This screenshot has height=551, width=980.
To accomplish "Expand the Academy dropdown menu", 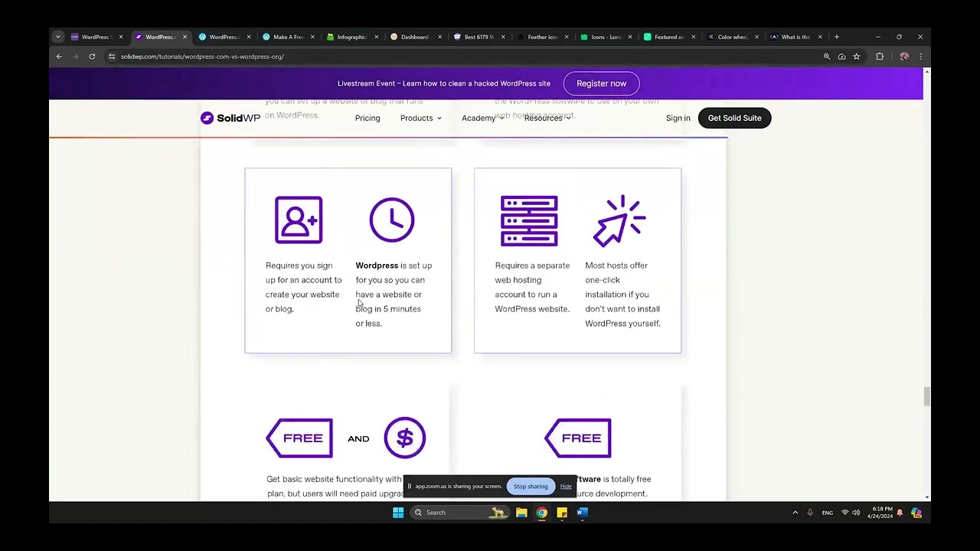I will (483, 118).
